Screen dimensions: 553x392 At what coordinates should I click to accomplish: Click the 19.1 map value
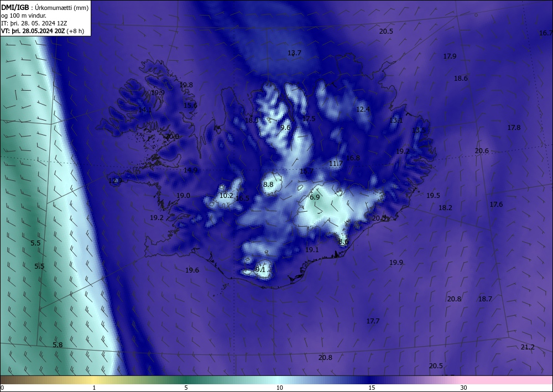tap(312, 250)
